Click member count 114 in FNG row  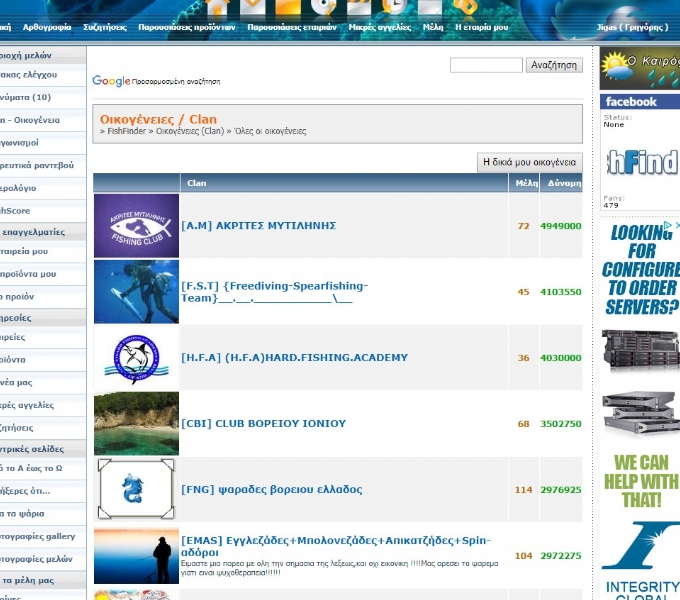(x=523, y=489)
